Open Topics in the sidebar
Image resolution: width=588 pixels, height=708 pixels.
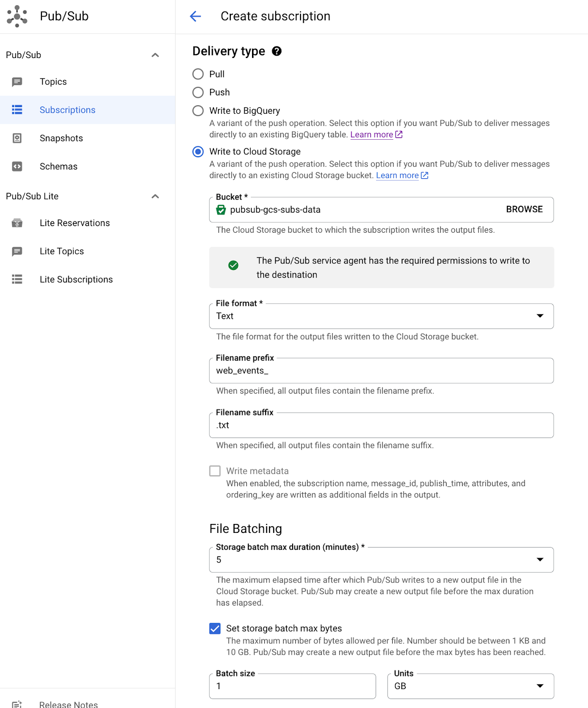87,82
